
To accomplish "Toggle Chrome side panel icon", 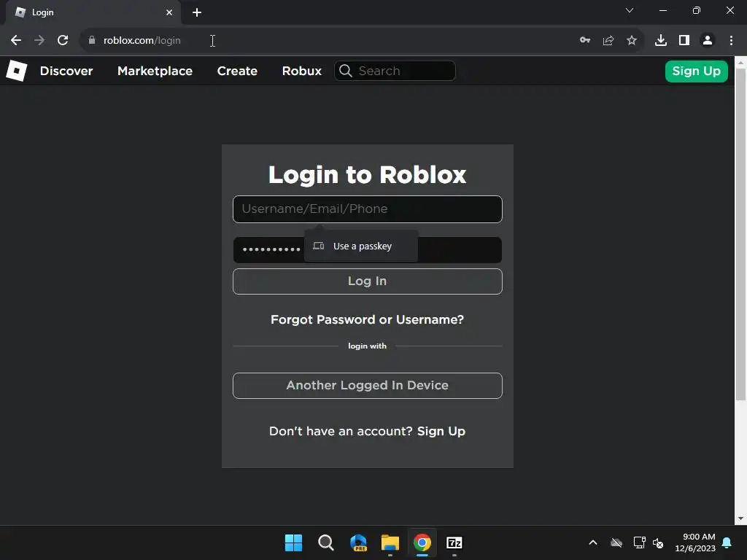I will [x=684, y=41].
